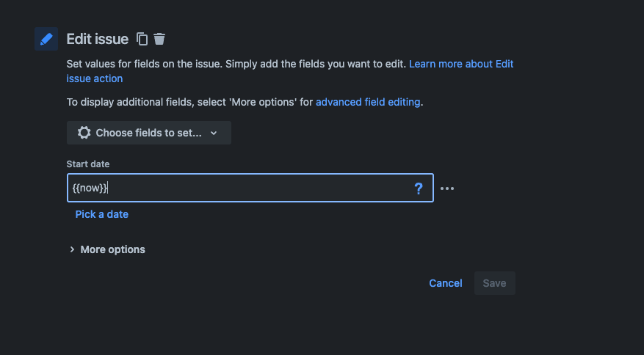644x355 pixels.
Task: Open Learn more about Edit issue action link
Action: [290, 71]
